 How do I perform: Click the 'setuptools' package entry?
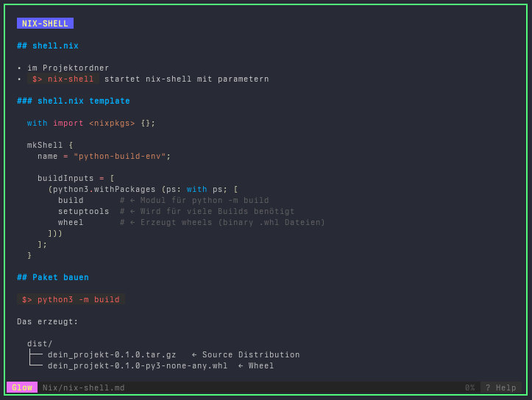[x=84, y=212]
